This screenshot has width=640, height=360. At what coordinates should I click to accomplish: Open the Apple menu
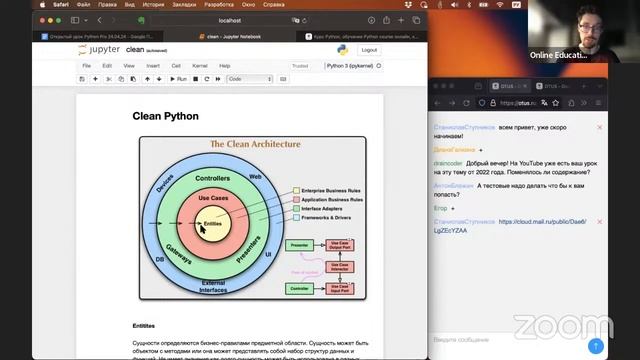[x=42, y=5]
